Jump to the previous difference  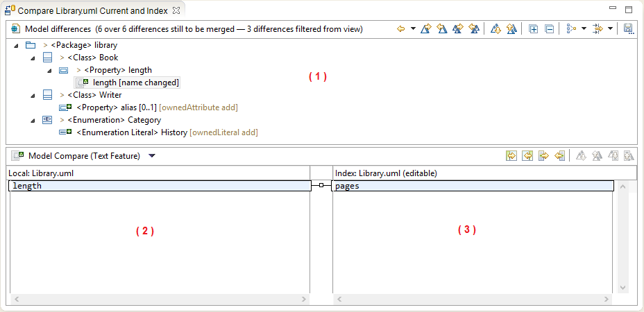[x=511, y=29]
